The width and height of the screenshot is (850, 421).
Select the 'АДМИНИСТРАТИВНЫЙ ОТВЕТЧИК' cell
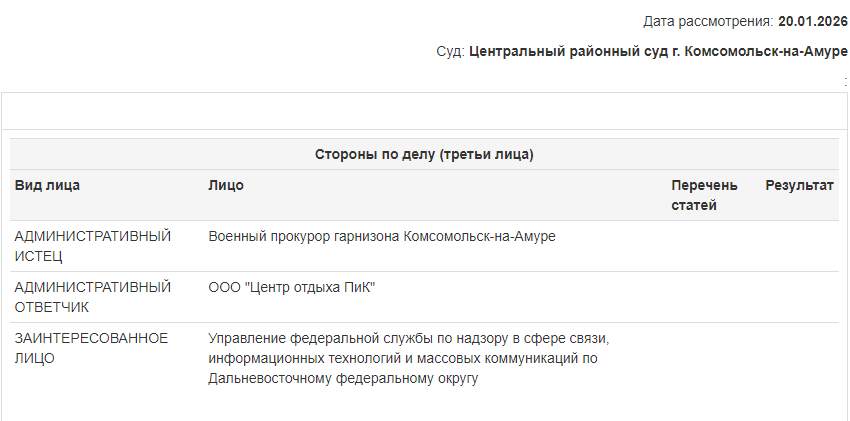click(92, 297)
